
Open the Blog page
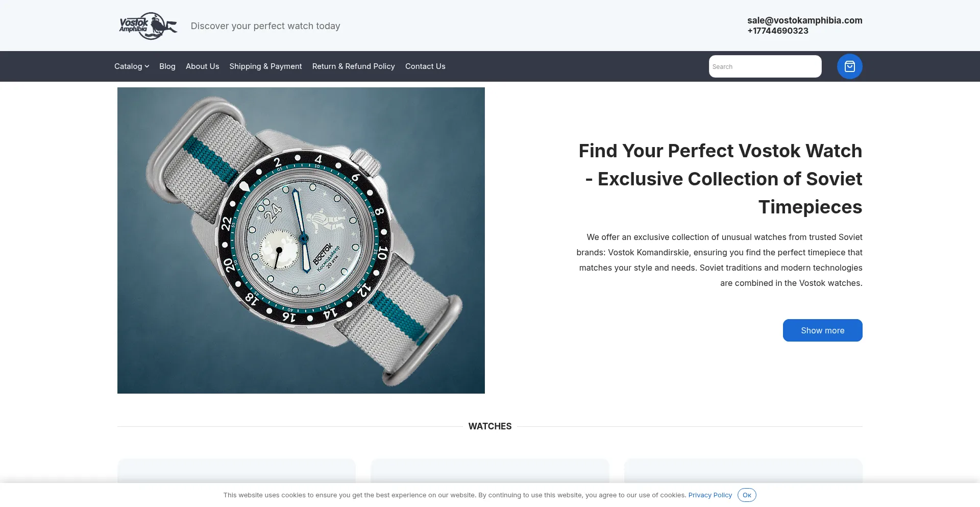point(167,66)
